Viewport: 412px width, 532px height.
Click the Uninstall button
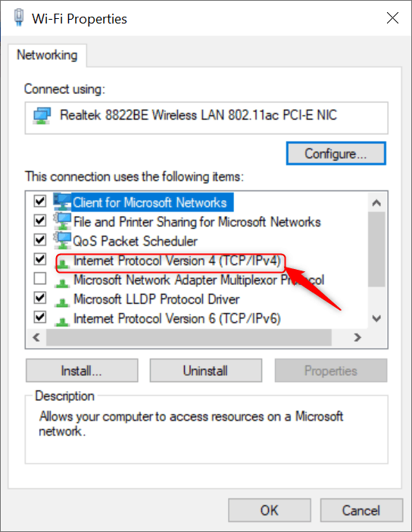(205, 371)
